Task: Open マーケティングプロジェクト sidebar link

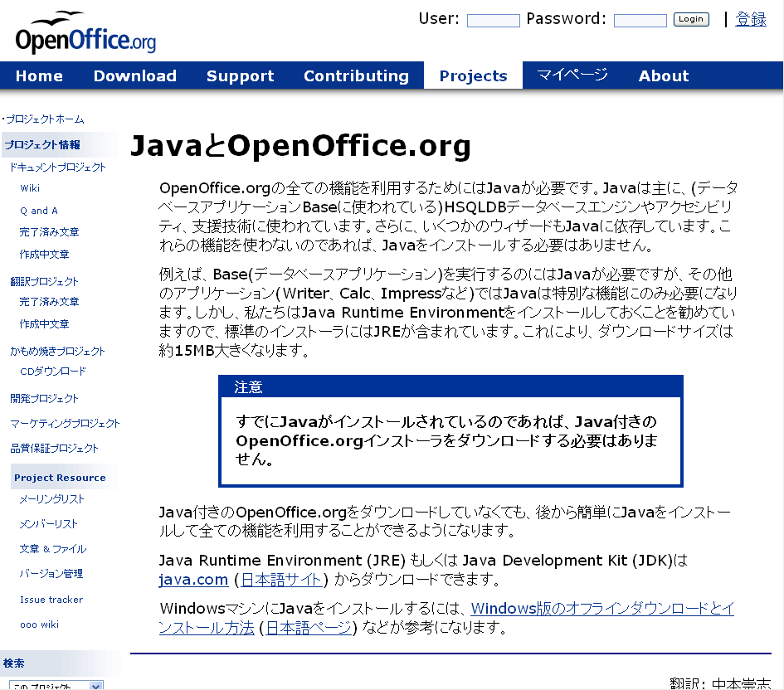Action: (x=65, y=424)
